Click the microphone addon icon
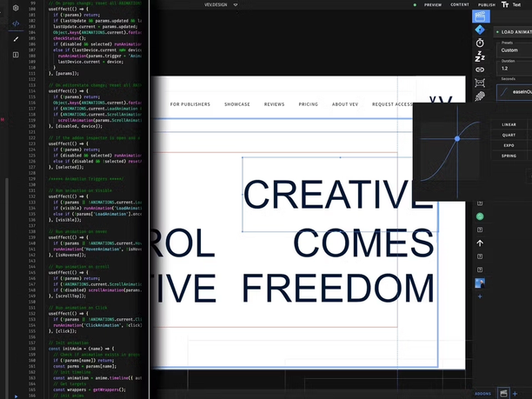 (x=480, y=96)
